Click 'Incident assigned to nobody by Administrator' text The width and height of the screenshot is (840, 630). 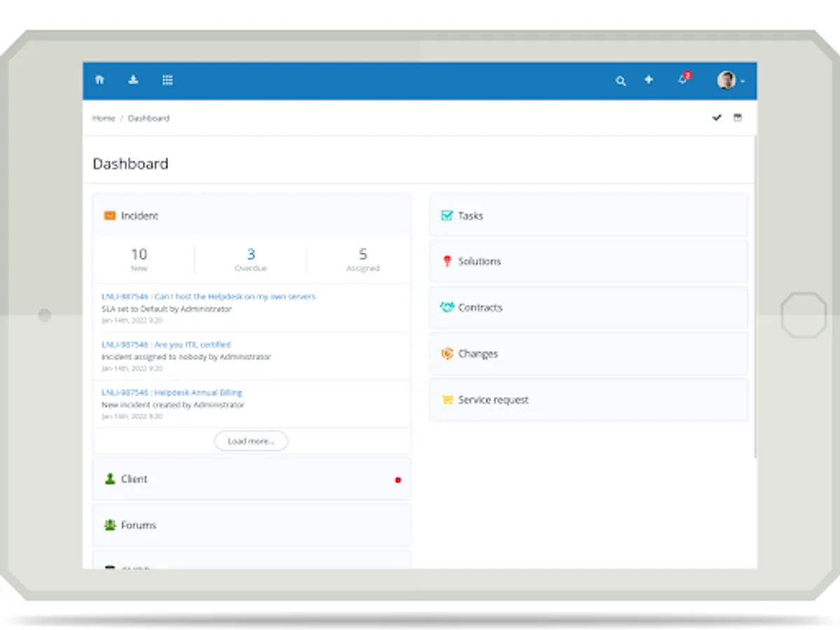(x=186, y=357)
